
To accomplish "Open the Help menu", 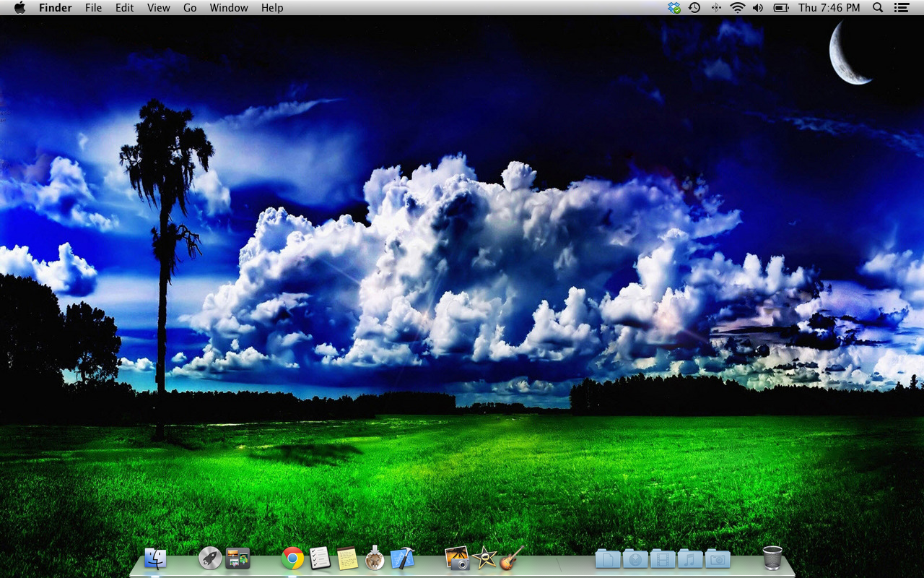I will [x=272, y=8].
